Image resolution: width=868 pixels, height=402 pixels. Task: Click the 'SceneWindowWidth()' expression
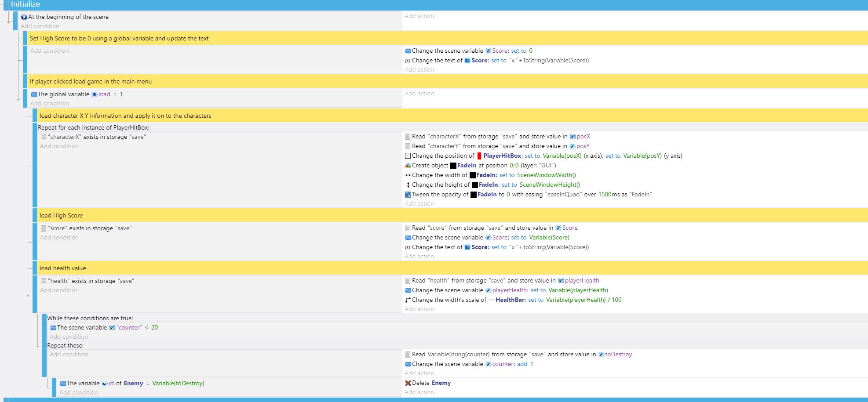coord(547,175)
